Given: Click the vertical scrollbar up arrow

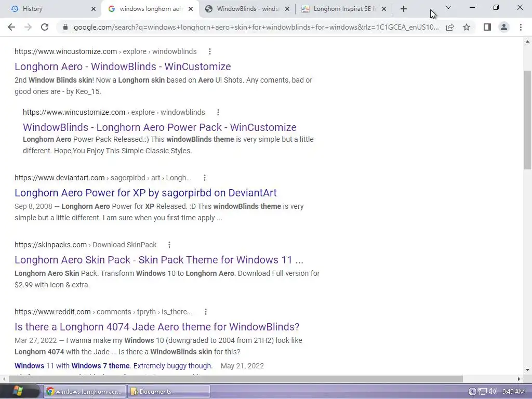Looking at the screenshot, I should tap(528, 42).
